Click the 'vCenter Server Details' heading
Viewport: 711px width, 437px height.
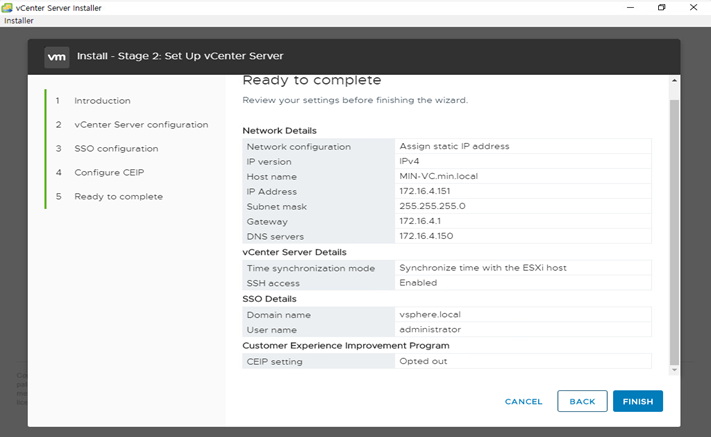[x=294, y=252]
